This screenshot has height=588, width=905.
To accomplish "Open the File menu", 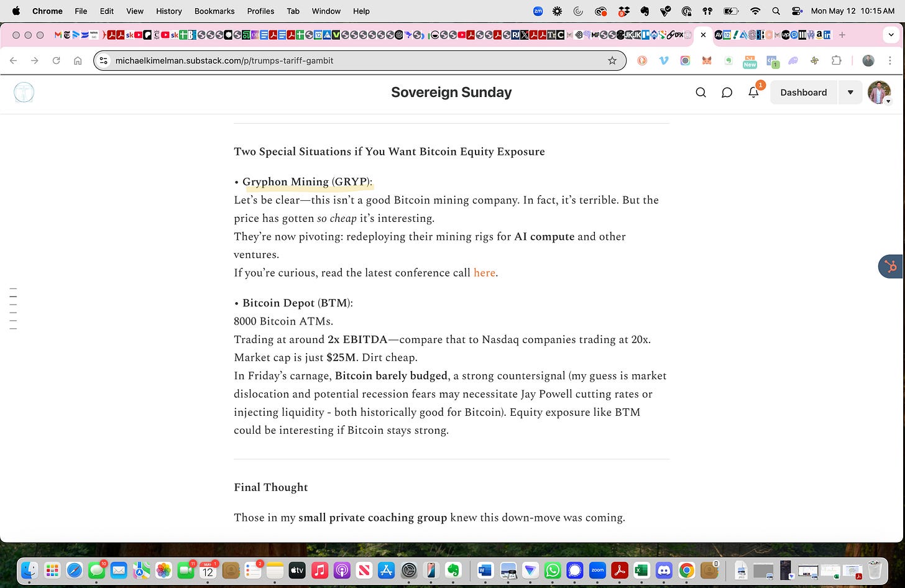I will [81, 11].
